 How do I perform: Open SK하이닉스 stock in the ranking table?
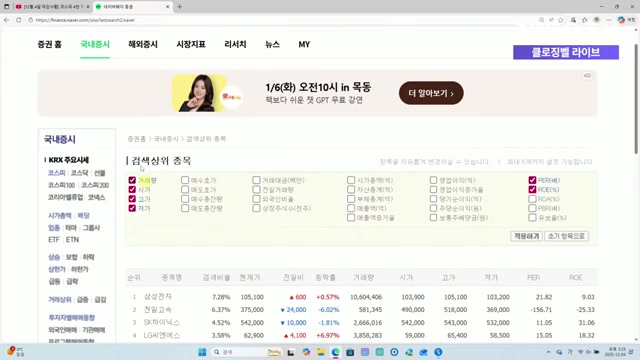click(x=162, y=322)
